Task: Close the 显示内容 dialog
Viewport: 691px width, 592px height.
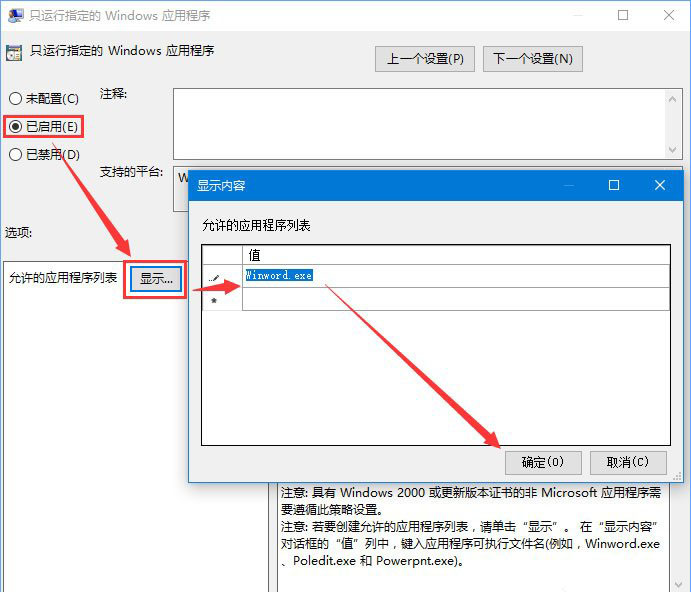Action: click(660, 185)
